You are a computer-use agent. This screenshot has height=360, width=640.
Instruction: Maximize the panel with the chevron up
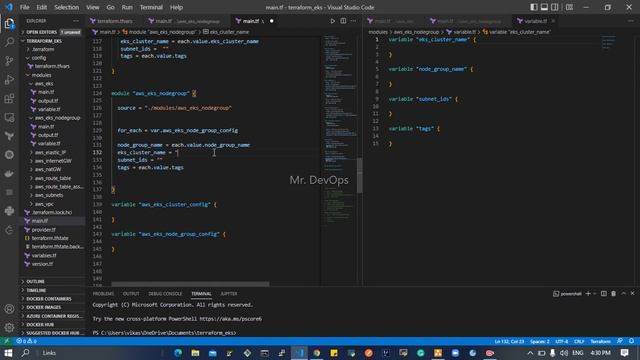click(x=624, y=293)
